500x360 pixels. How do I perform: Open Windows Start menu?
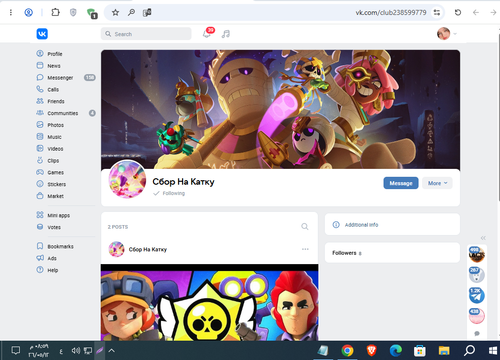point(493,351)
